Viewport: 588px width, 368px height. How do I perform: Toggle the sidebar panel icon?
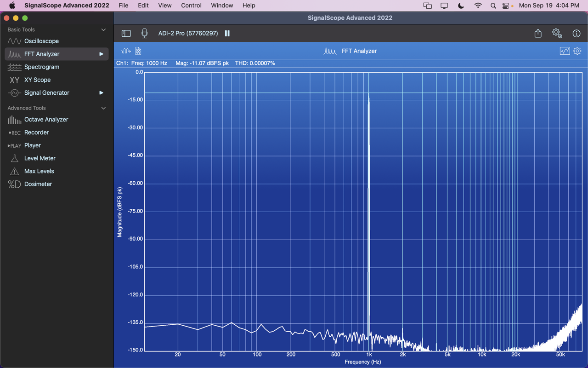[x=126, y=33]
